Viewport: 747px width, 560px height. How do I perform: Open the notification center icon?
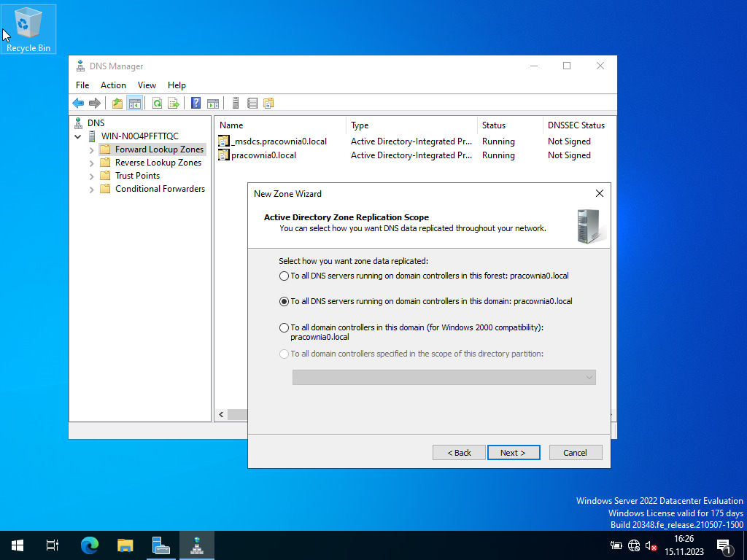[724, 547]
